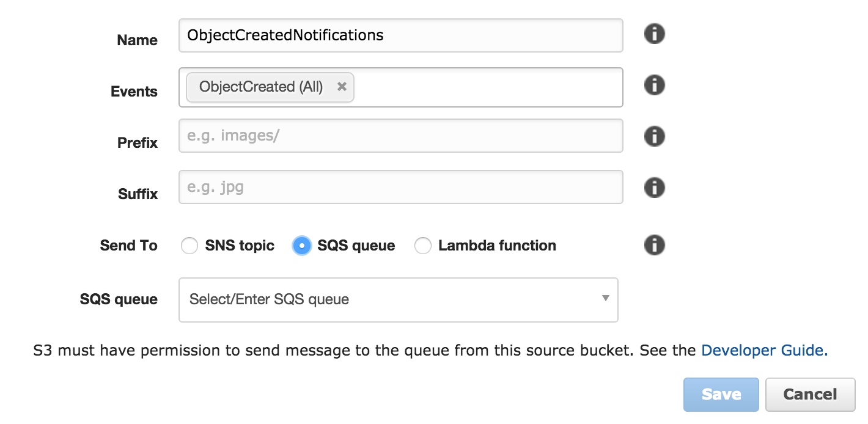Open the Developer Guide link

coord(763,350)
